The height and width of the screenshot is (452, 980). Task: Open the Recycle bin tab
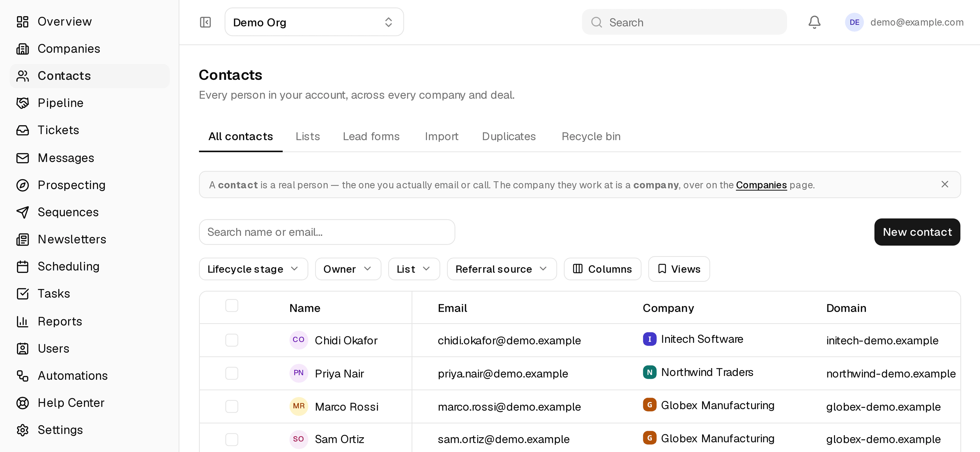click(591, 136)
